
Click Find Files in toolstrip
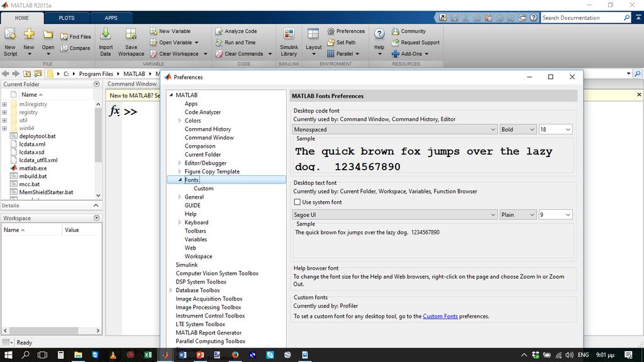pyautogui.click(x=75, y=36)
